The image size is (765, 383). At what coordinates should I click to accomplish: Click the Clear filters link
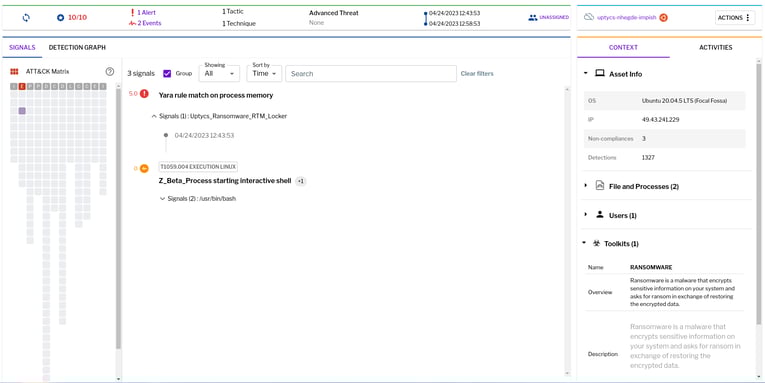477,74
